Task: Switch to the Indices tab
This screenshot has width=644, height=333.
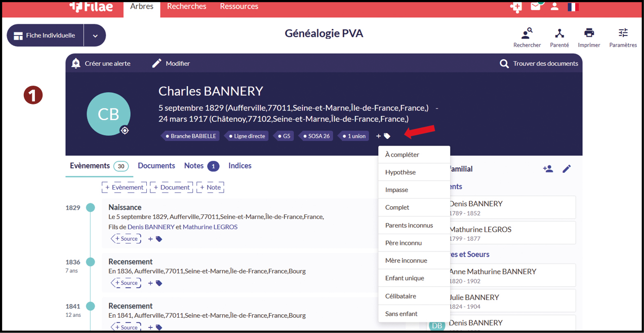Action: 240,166
